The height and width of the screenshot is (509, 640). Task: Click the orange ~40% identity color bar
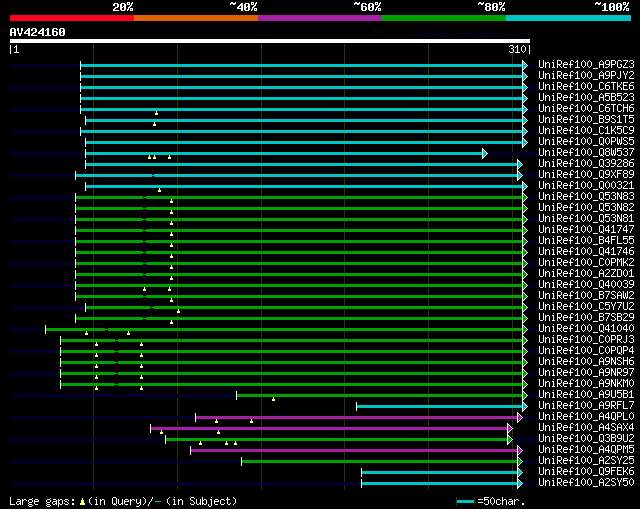coord(196,18)
